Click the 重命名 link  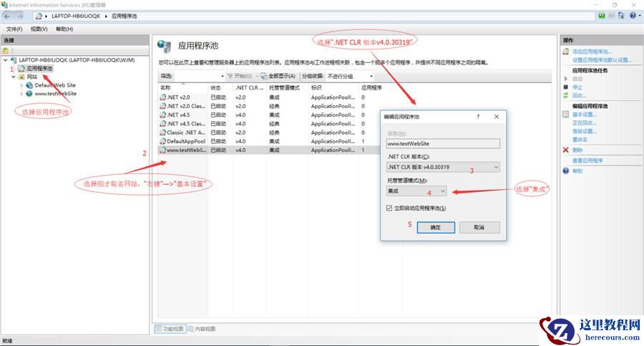click(x=580, y=140)
